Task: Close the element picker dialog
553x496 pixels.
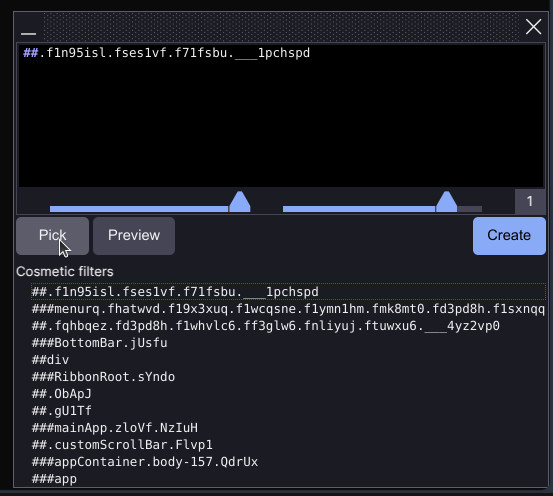Action: [x=533, y=27]
